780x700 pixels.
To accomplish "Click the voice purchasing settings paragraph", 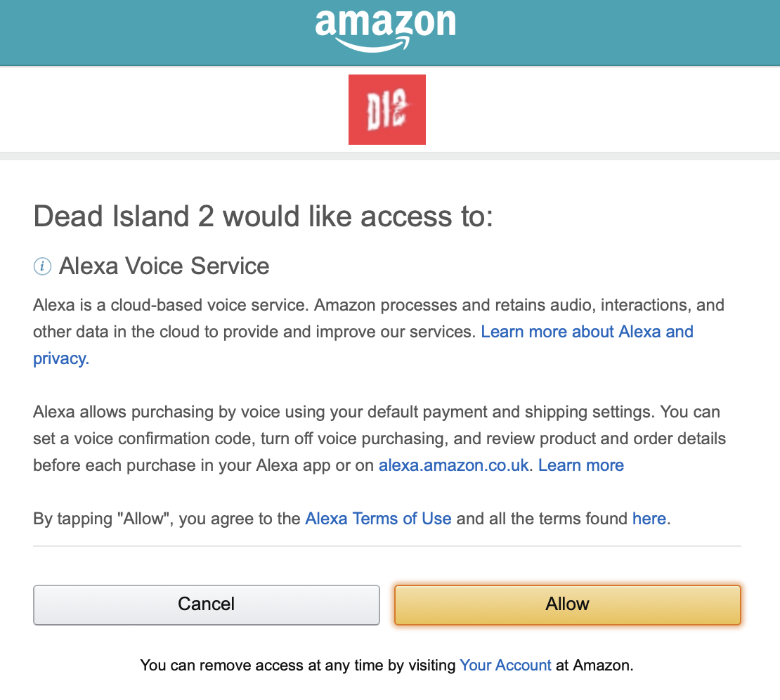I will (379, 439).
